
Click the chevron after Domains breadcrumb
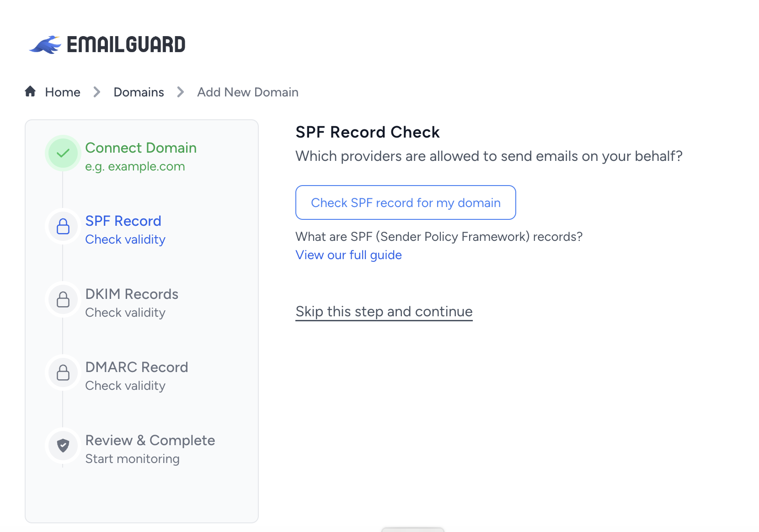click(x=181, y=92)
